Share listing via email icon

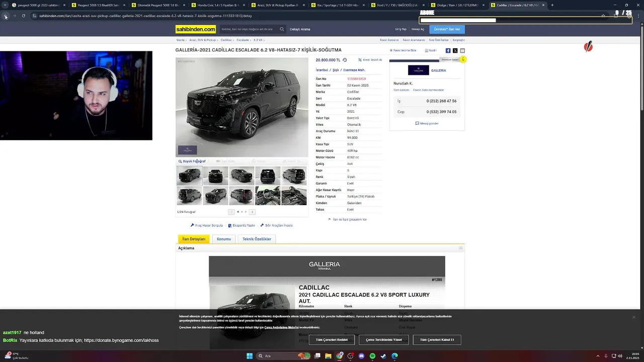tap(462, 50)
